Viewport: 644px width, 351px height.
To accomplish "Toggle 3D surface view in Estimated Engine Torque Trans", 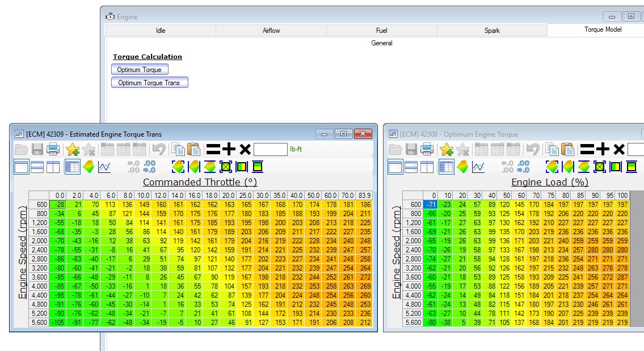I will pyautogui.click(x=89, y=167).
